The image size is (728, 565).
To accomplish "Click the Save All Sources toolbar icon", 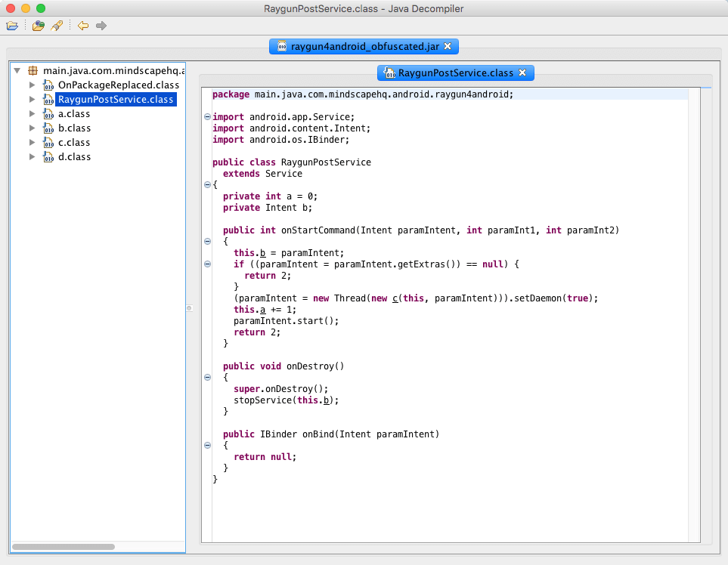I will click(38, 25).
